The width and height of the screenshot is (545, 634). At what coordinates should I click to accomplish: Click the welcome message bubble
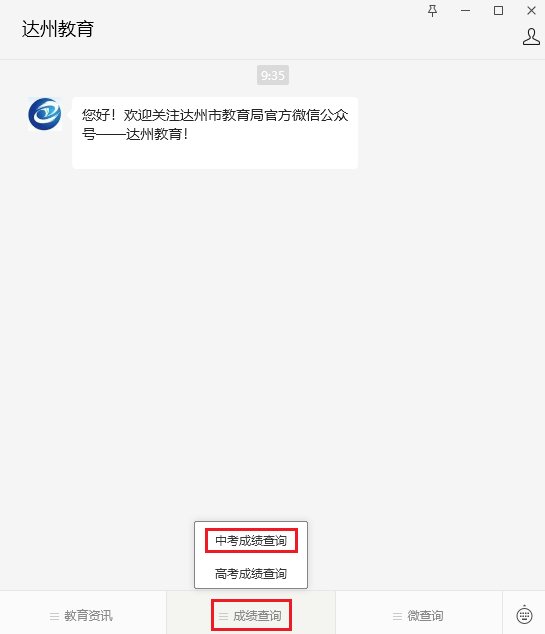coord(215,133)
